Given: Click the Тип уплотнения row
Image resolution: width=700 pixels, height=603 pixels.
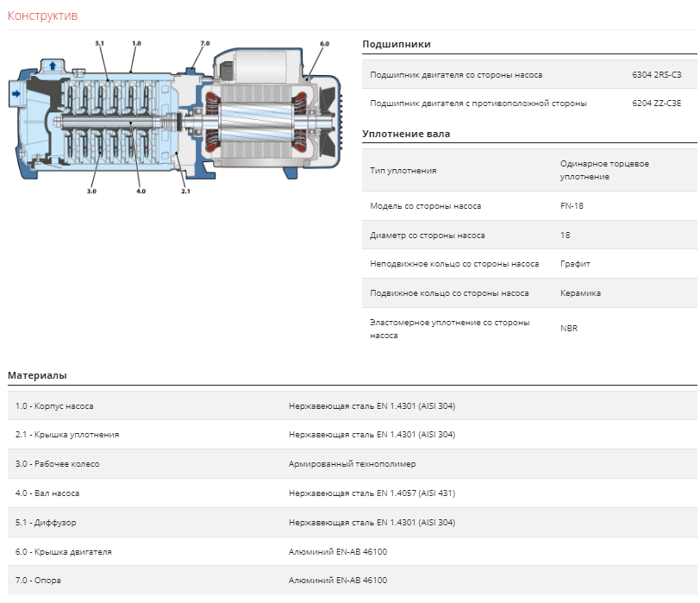Looking at the screenshot, I should pos(529,170).
